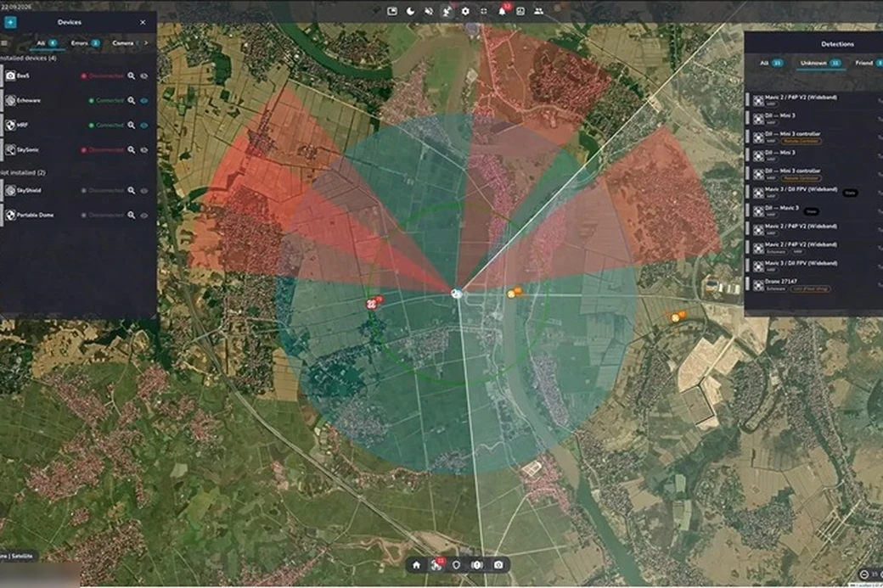
Task: Switch the map layer to Satellite
Action: 23,556
